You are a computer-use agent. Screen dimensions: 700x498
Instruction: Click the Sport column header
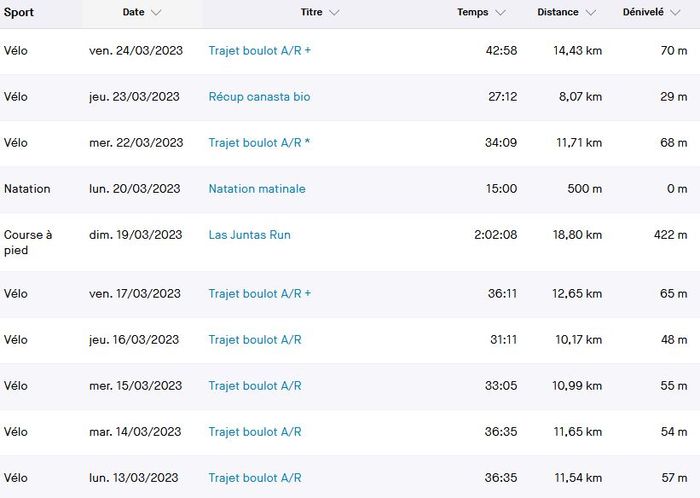pos(19,13)
